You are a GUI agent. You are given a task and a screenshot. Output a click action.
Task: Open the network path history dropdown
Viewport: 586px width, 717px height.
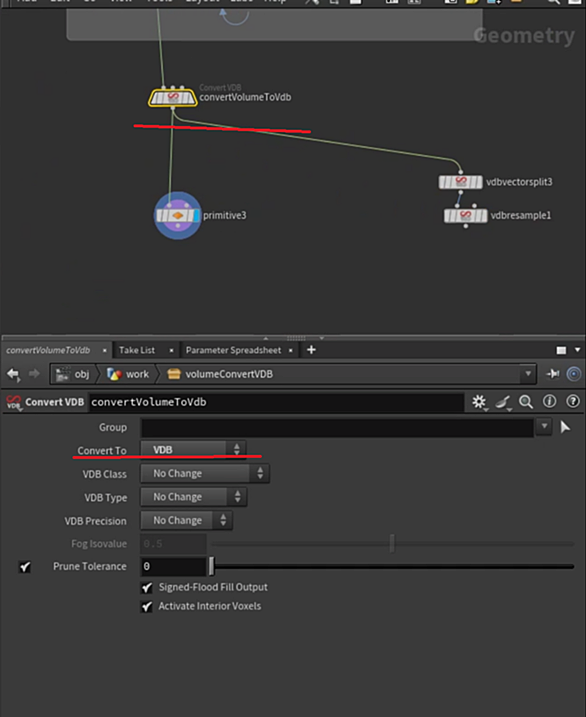(528, 374)
